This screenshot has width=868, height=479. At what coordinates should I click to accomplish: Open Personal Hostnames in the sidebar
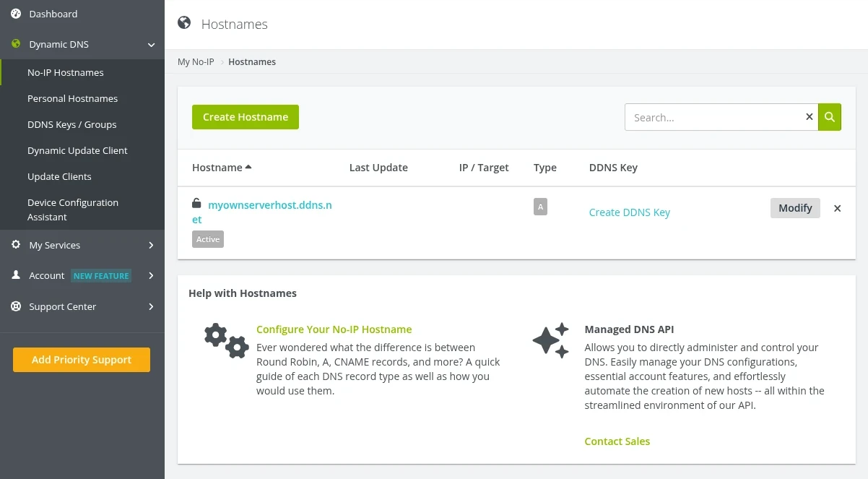coord(72,98)
